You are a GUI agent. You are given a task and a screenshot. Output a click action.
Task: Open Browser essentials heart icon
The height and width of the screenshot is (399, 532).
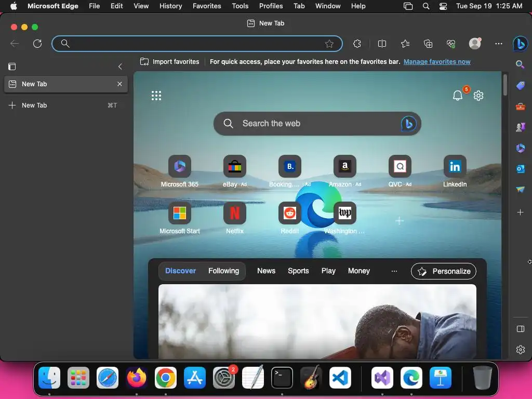tap(451, 44)
